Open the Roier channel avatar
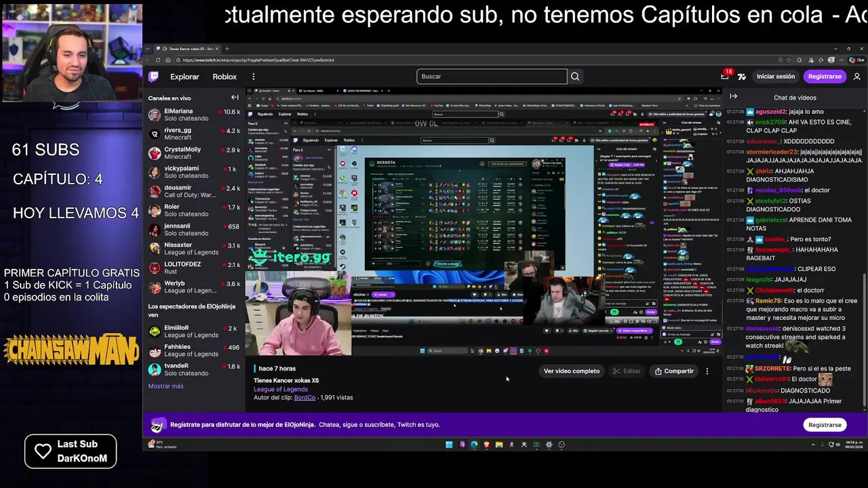This screenshot has height=488, width=868. pyautogui.click(x=155, y=210)
